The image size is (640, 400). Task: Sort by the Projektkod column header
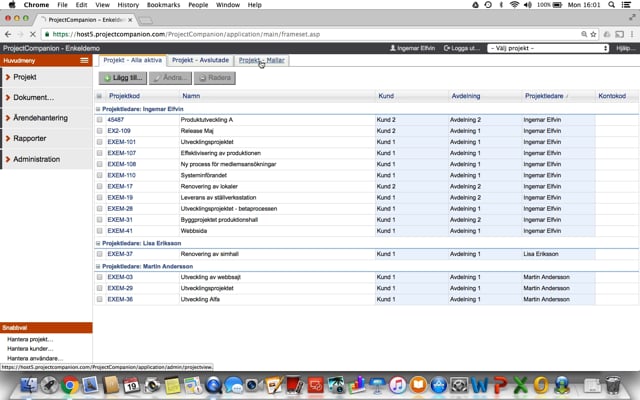coord(124,96)
